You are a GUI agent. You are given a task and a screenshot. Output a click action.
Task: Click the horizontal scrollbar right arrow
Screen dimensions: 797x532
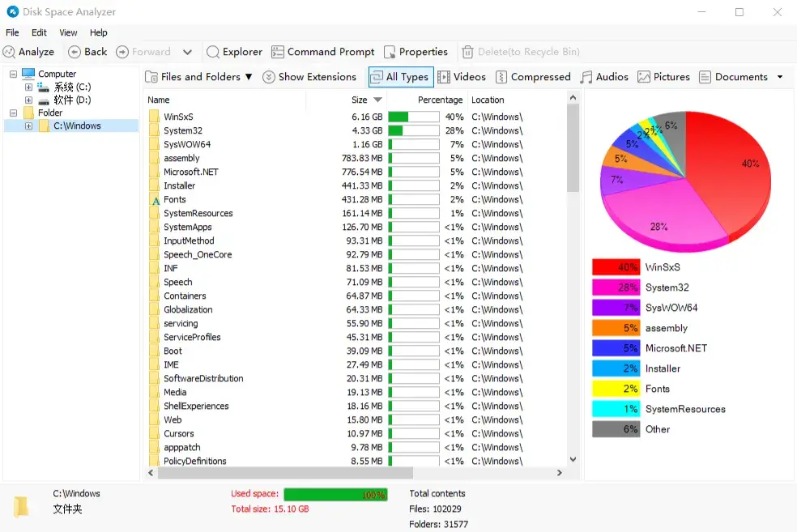(x=559, y=473)
